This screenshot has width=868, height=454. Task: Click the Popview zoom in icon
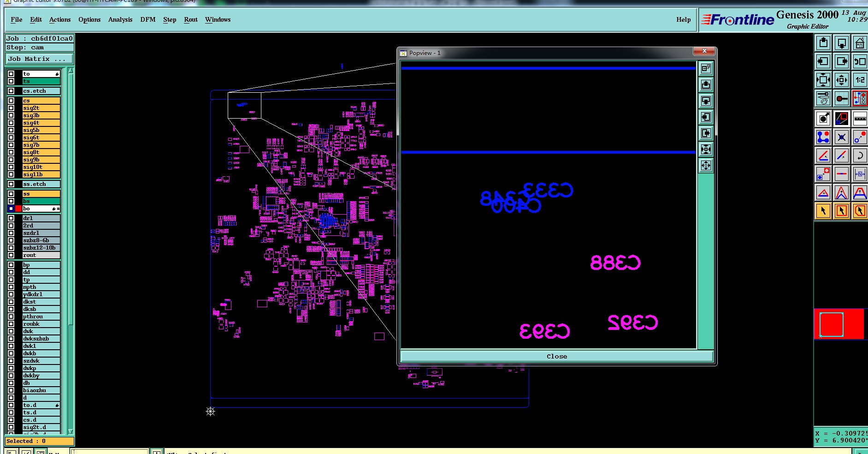tap(706, 149)
